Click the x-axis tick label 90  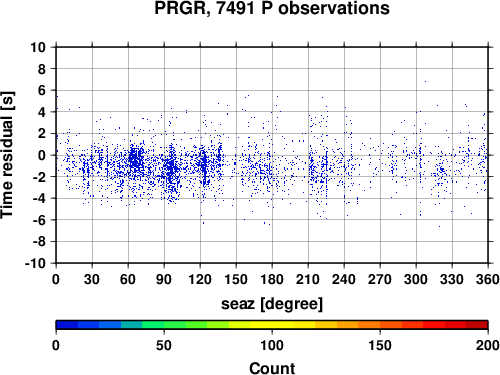coord(164,279)
